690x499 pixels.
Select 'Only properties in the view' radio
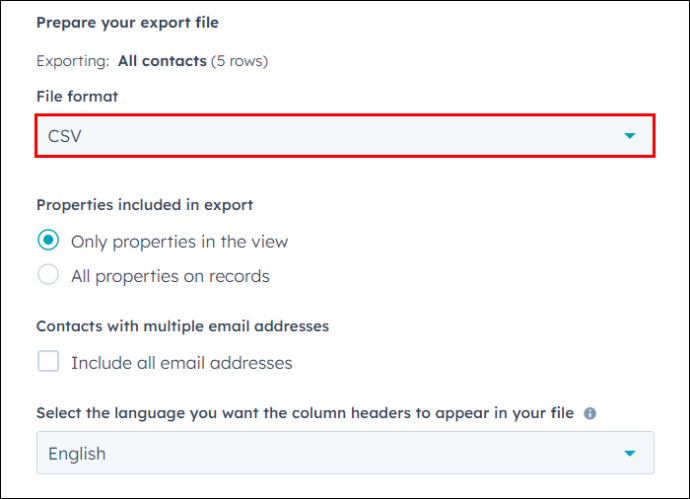coord(48,240)
